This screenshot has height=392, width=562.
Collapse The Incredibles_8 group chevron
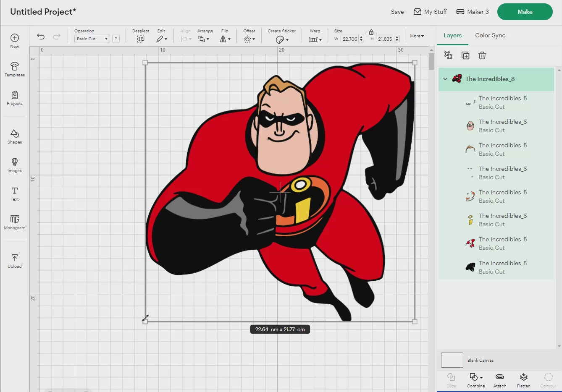click(445, 79)
